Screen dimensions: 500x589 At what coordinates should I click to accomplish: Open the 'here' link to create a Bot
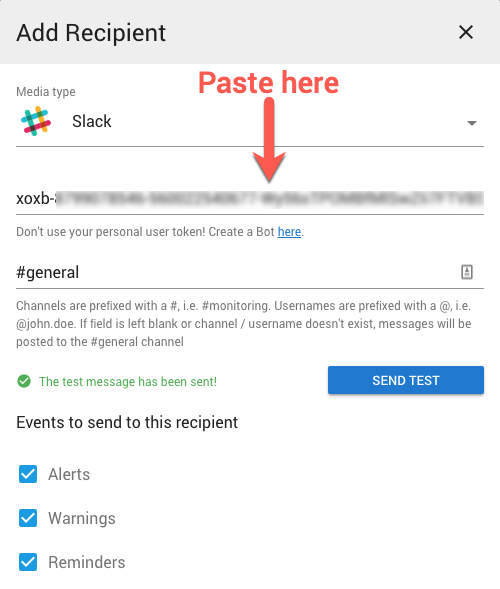coord(289,232)
